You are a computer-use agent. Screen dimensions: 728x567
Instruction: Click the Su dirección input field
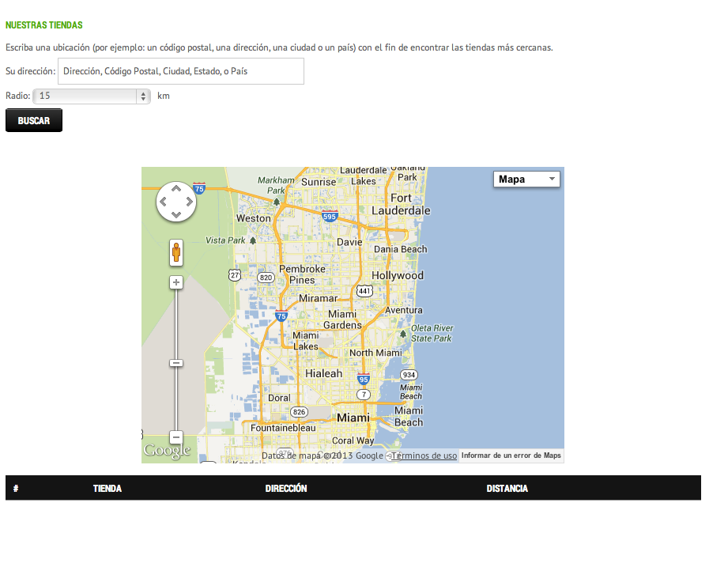coord(180,71)
